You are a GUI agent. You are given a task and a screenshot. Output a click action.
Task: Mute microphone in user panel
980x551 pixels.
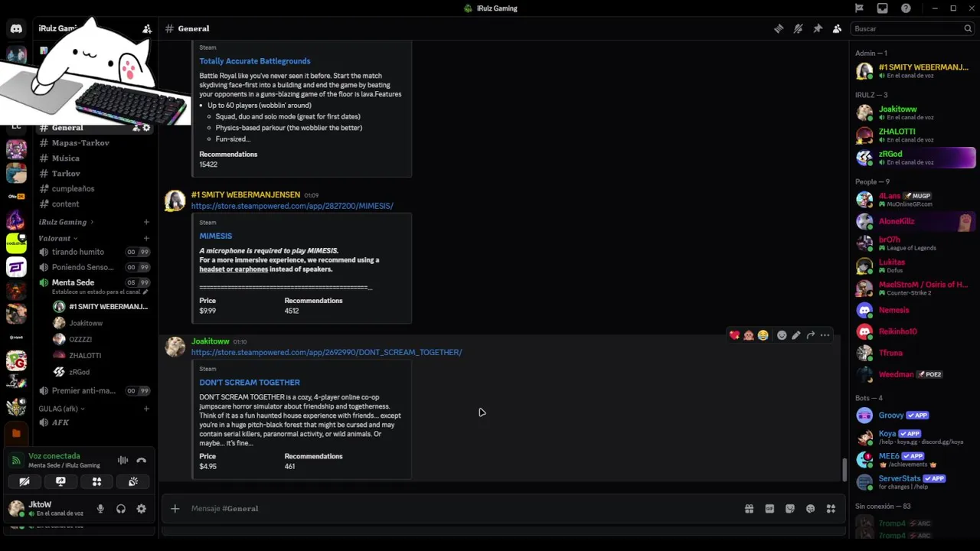[100, 509]
